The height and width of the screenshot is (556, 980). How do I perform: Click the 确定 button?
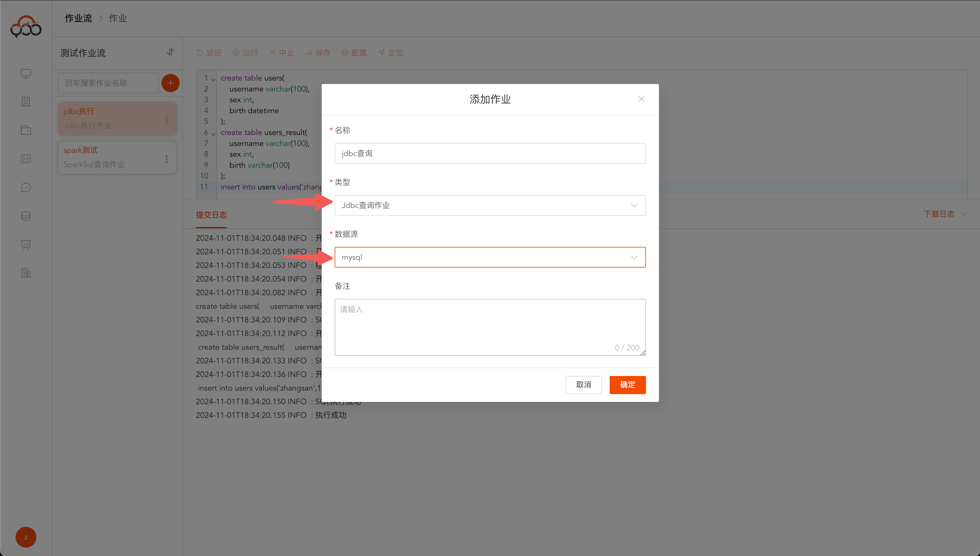pos(627,385)
